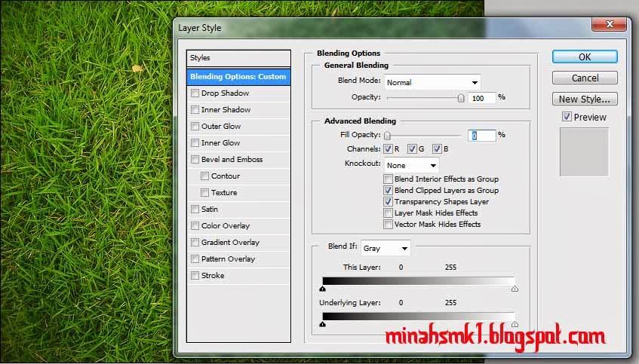The image size is (639, 364).
Task: Close the Layer Style dialog
Action: [609, 24]
